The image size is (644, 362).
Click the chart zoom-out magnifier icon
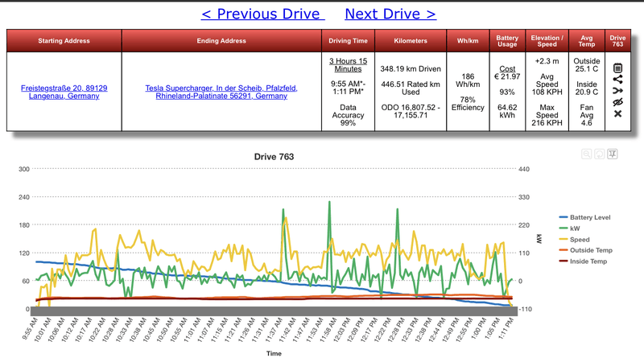(587, 154)
